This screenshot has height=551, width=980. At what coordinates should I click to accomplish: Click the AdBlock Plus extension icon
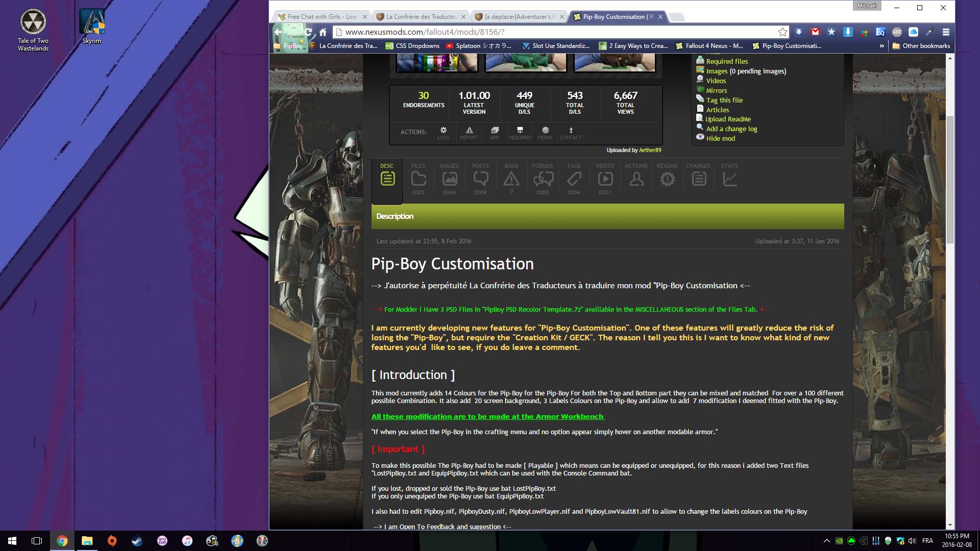(x=897, y=32)
